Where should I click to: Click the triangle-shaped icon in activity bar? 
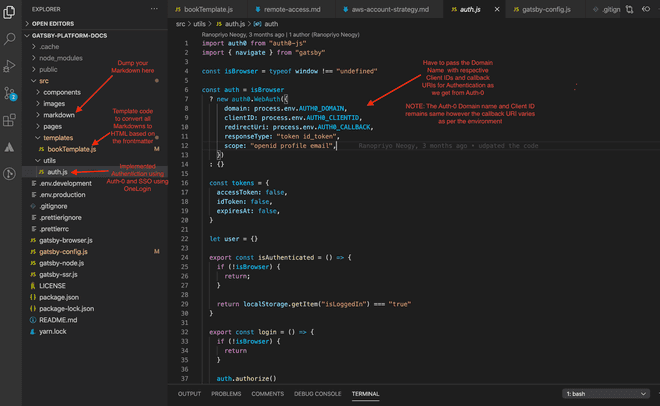[x=9, y=147]
